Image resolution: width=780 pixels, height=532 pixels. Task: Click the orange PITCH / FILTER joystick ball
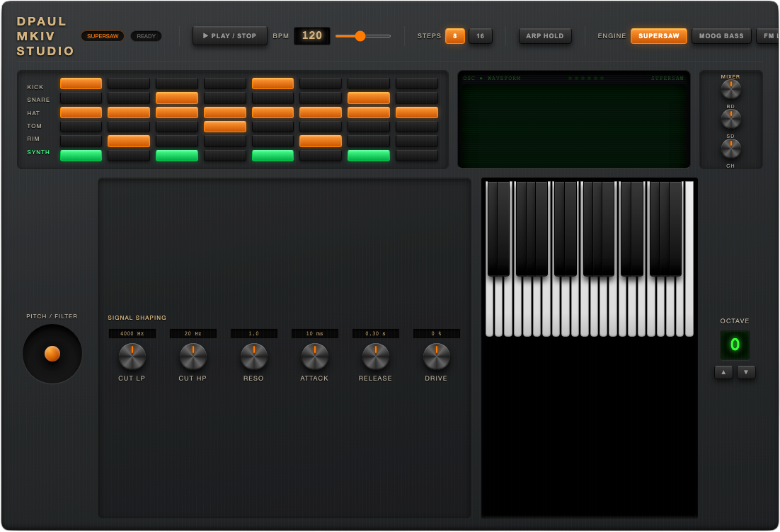coord(52,354)
